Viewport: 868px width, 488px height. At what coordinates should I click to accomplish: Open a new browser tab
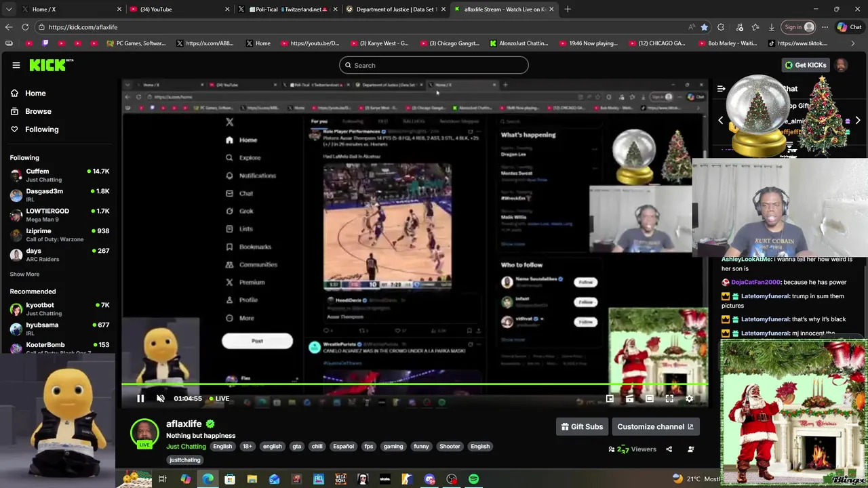(x=568, y=9)
